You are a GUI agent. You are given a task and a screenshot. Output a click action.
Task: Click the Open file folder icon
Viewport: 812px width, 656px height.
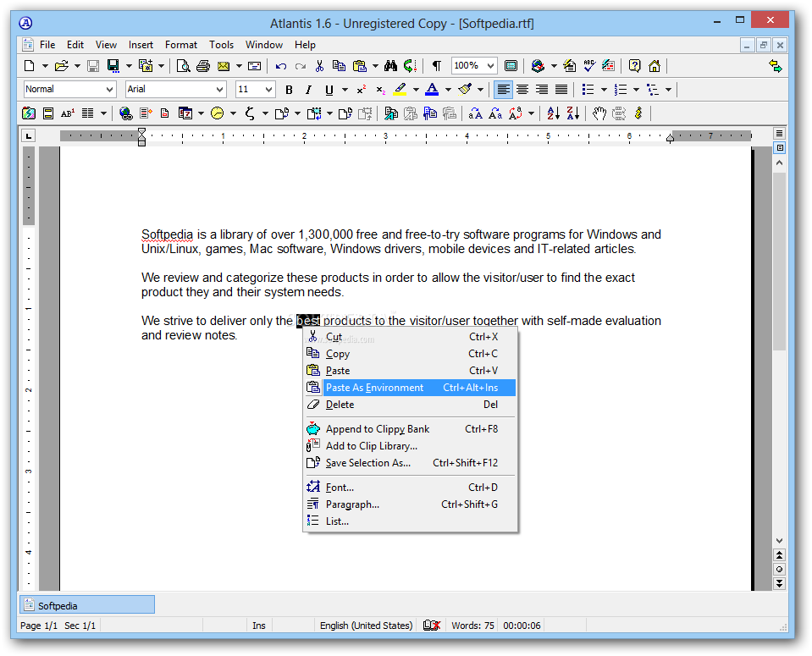(62, 66)
